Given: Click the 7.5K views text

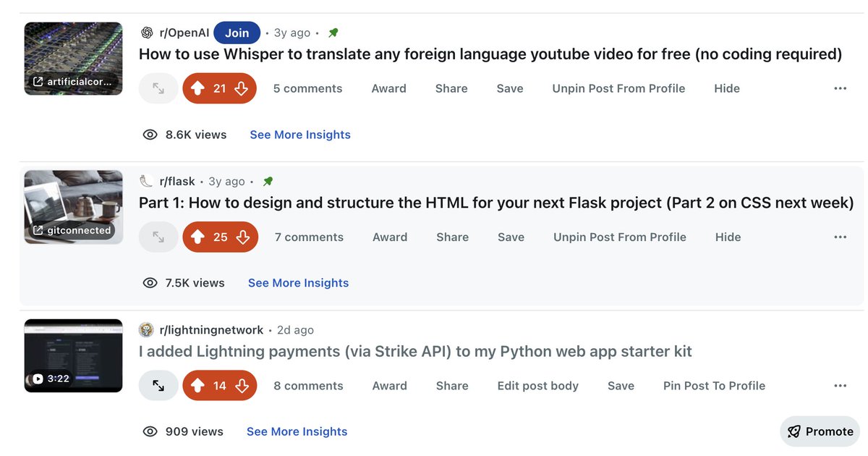Looking at the screenshot, I should coord(195,283).
